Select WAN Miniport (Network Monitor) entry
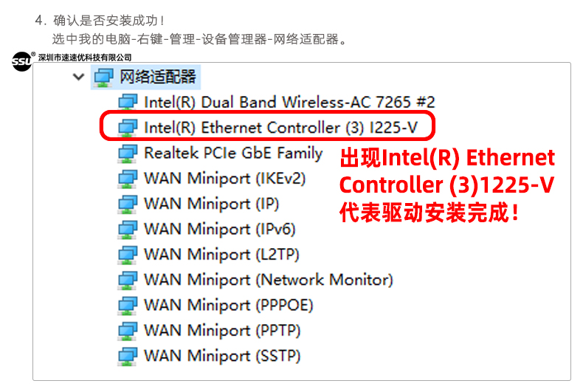583x392 pixels. 269,280
